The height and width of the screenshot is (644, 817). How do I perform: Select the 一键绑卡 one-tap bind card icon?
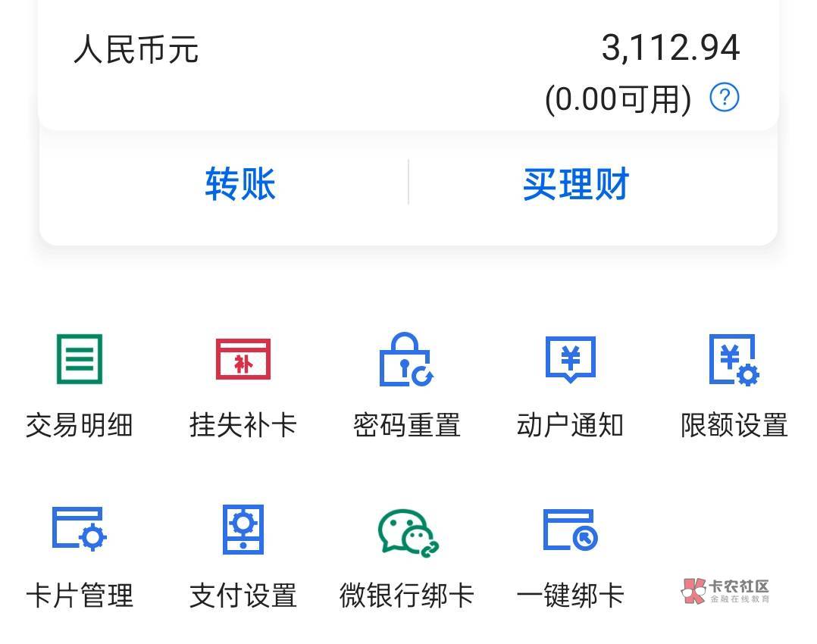570,529
